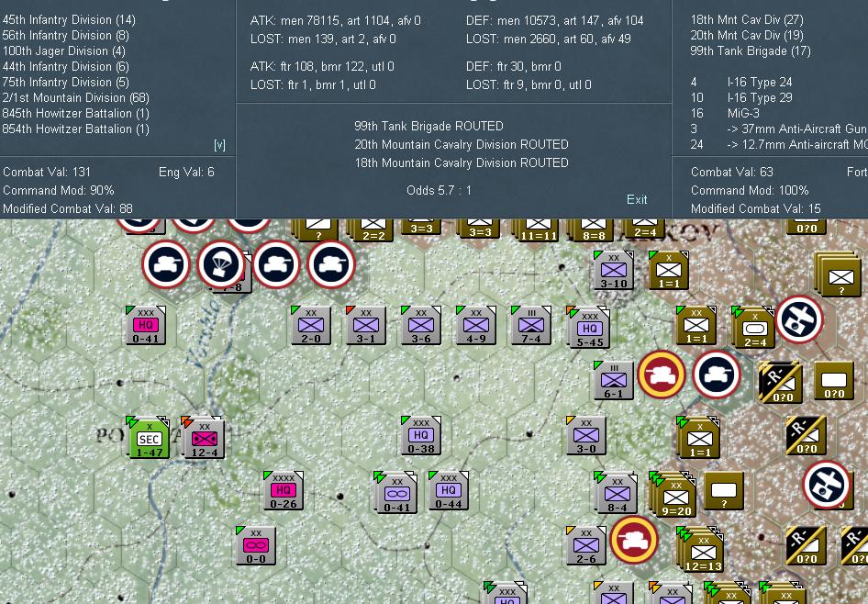The height and width of the screenshot is (604, 868).
Task: Click the 'I-16 Type 29' aircraft row
Action: click(x=741, y=97)
